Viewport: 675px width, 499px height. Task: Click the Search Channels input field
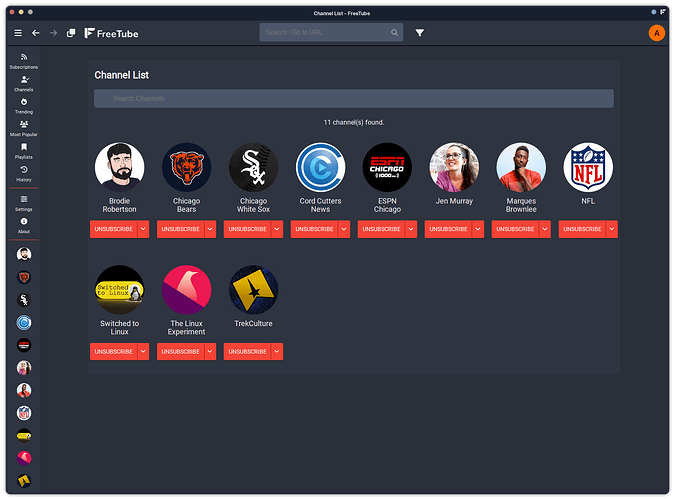(353, 99)
